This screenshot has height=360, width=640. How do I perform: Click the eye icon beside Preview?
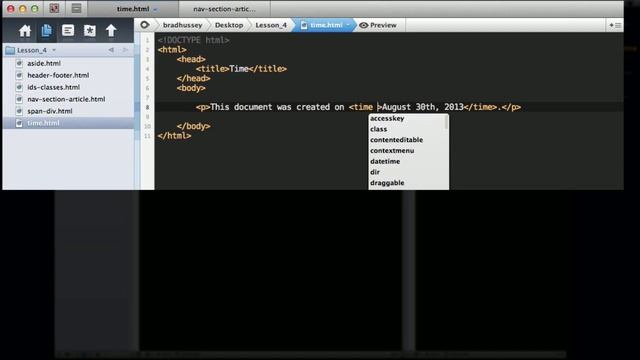[x=363, y=25]
